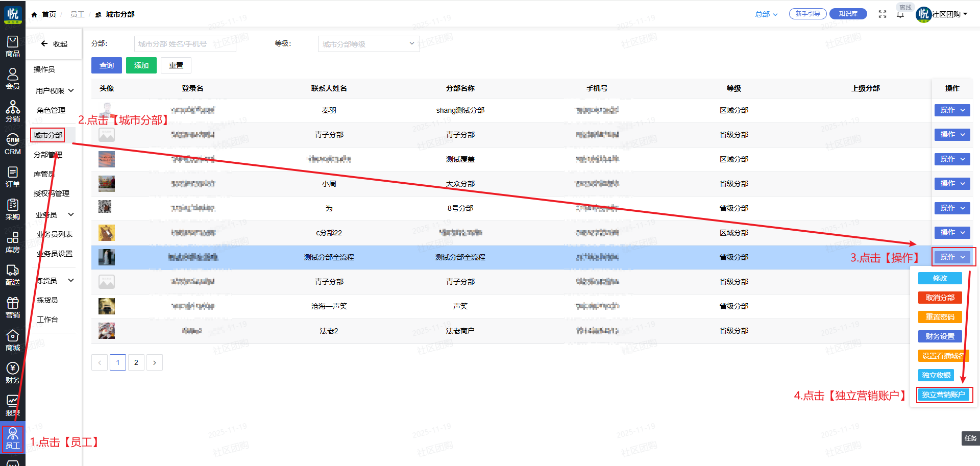980x466 pixels.
Task: Open the 总部 headquarters dropdown
Action: (x=766, y=14)
